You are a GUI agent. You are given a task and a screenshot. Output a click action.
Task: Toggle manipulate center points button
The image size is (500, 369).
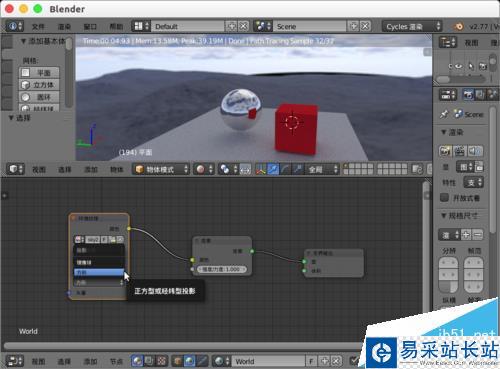[245, 169]
